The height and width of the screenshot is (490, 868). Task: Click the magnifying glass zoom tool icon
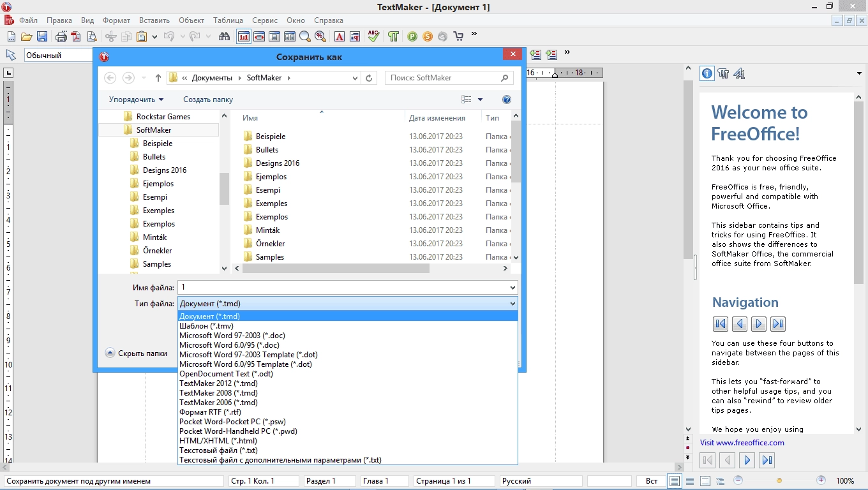305,36
